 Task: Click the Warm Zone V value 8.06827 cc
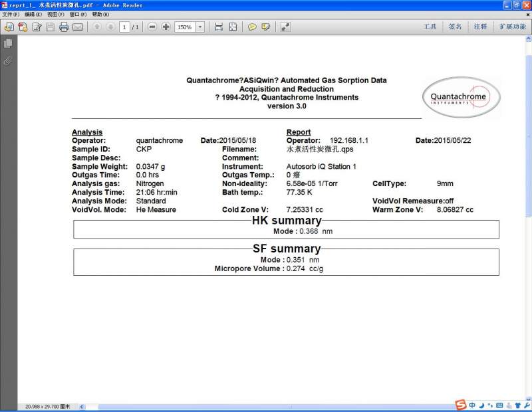[x=455, y=209]
